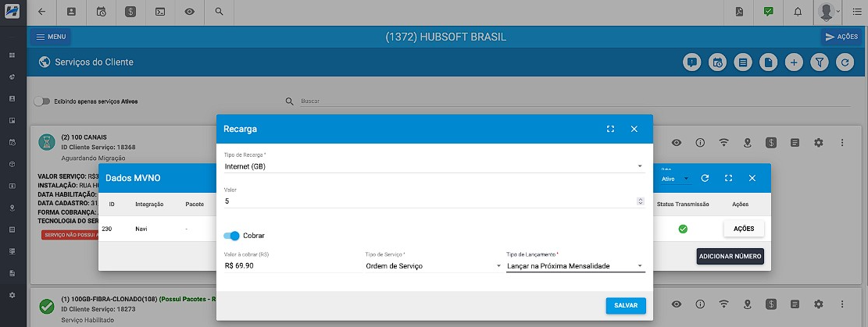Image resolution: width=868 pixels, height=327 pixels.
Task: Open the MENU button
Action: coord(51,37)
